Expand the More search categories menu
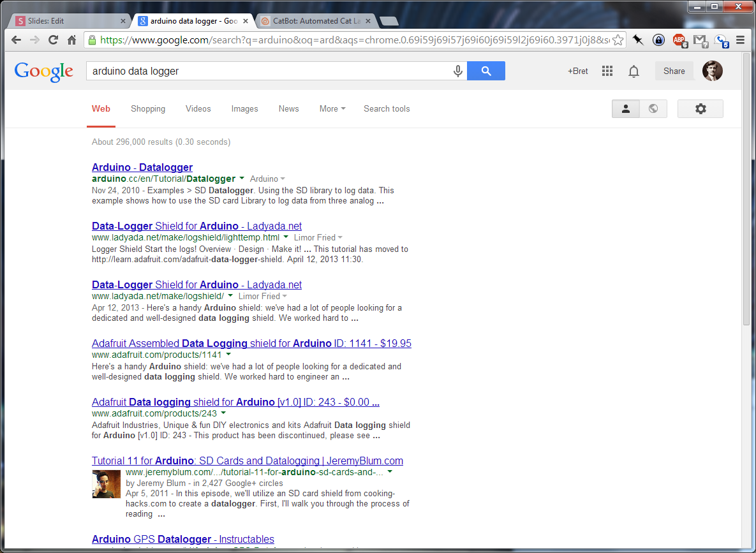The image size is (756, 553). (332, 109)
